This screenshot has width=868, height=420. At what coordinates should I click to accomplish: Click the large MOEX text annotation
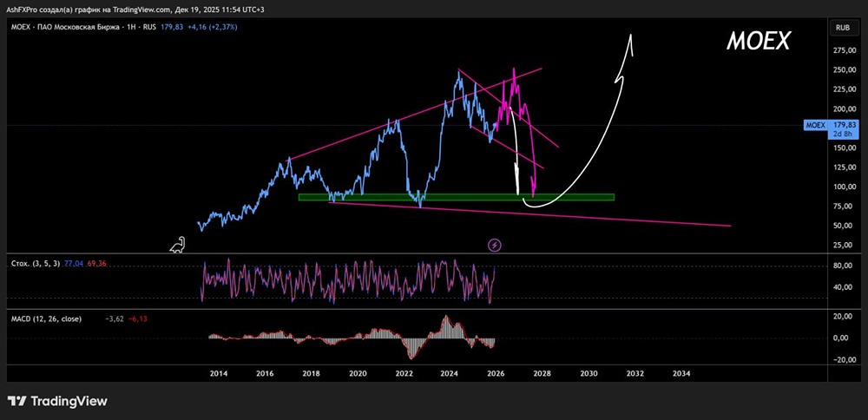pyautogui.click(x=759, y=41)
